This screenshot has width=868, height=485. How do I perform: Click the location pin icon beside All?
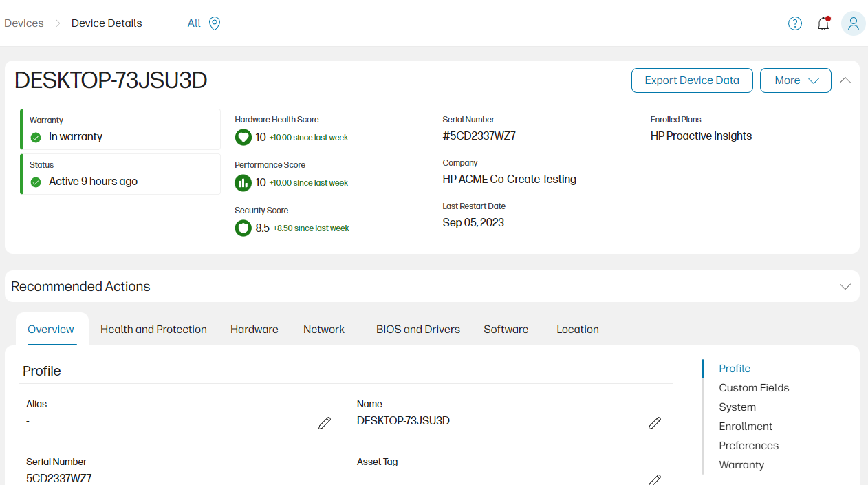click(213, 23)
